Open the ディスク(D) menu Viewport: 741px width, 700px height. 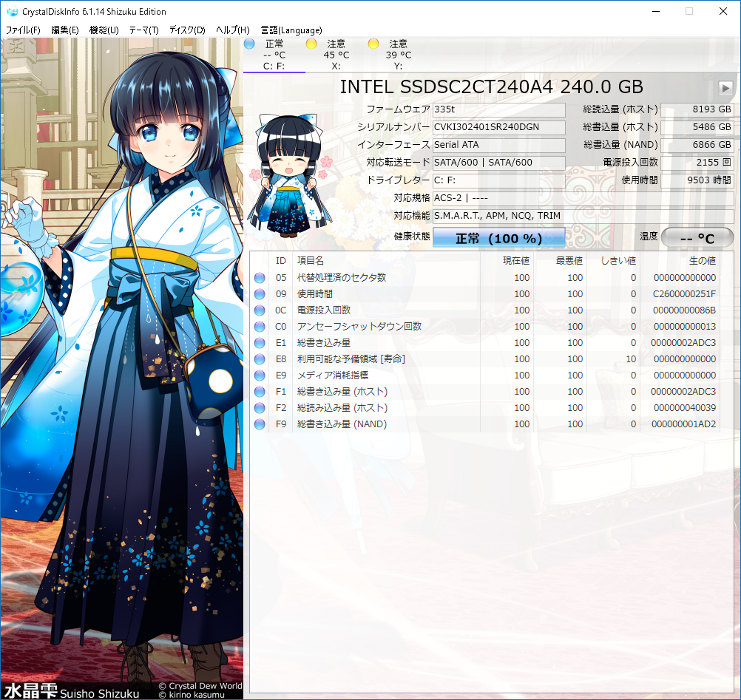pos(187,30)
